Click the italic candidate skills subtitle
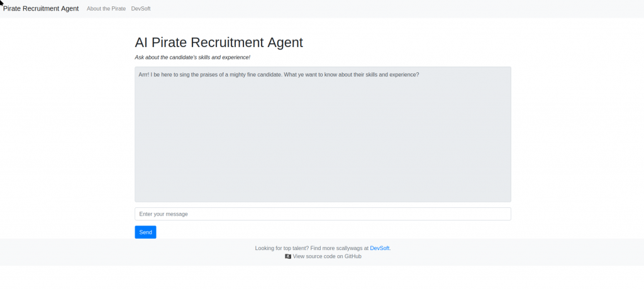Screen dimensions: 644x289 click(192, 57)
